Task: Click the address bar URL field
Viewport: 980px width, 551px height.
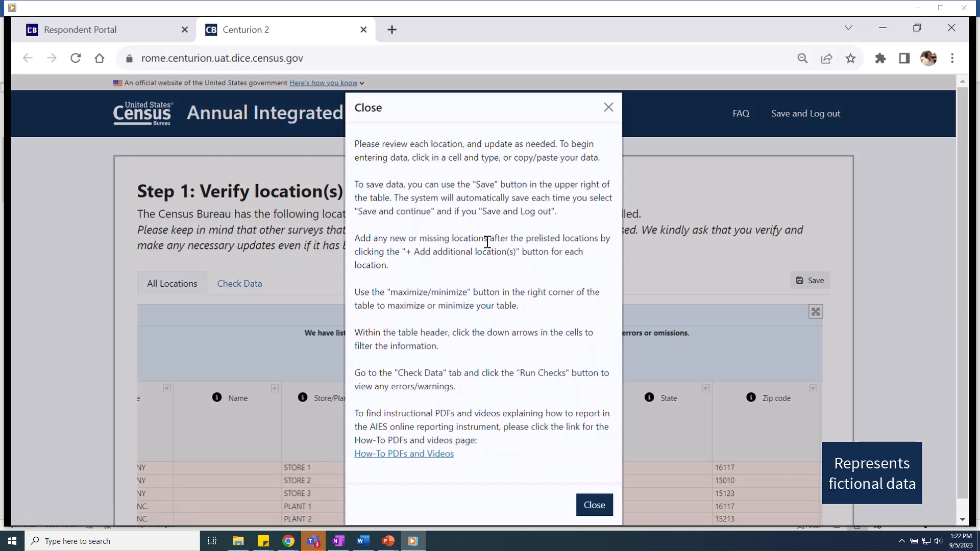Action: 222,58
